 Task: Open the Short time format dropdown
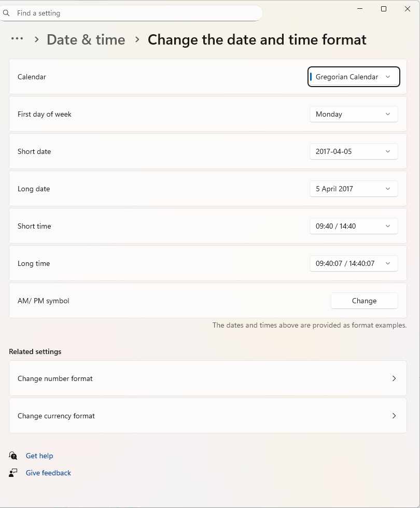click(354, 226)
